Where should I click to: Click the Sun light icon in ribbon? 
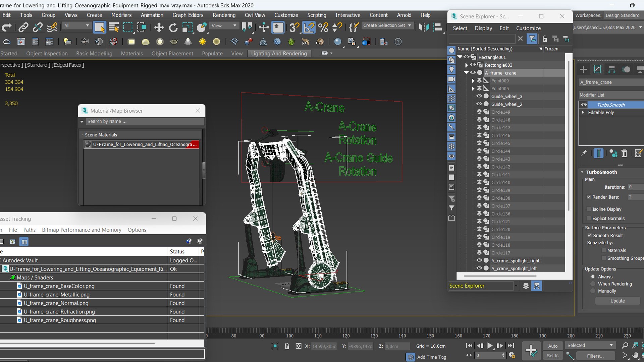coord(202,42)
